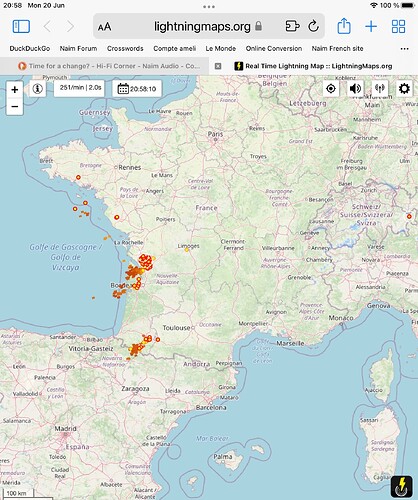Open the Le Monde bookmark
Screen dimensions: 418x500
coord(221,48)
